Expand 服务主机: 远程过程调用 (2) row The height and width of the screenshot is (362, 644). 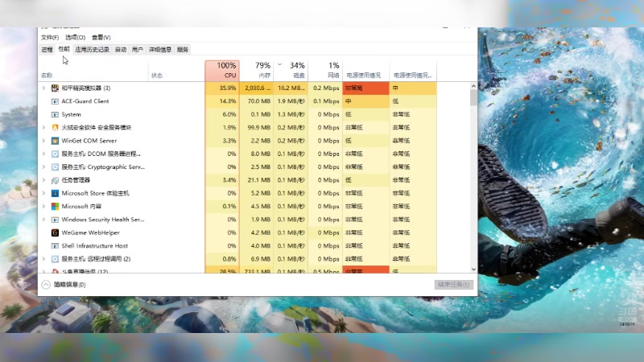[x=43, y=259]
